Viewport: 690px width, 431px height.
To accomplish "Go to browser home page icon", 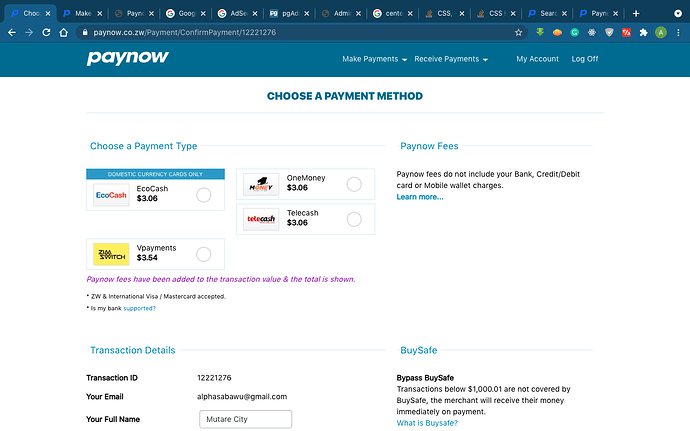I will (63, 32).
